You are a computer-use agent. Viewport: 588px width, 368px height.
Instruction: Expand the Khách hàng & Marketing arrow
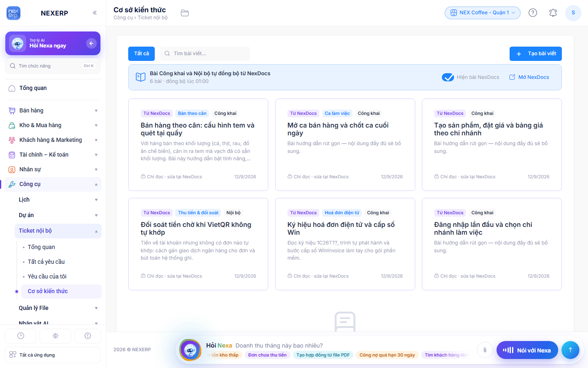[96, 140]
